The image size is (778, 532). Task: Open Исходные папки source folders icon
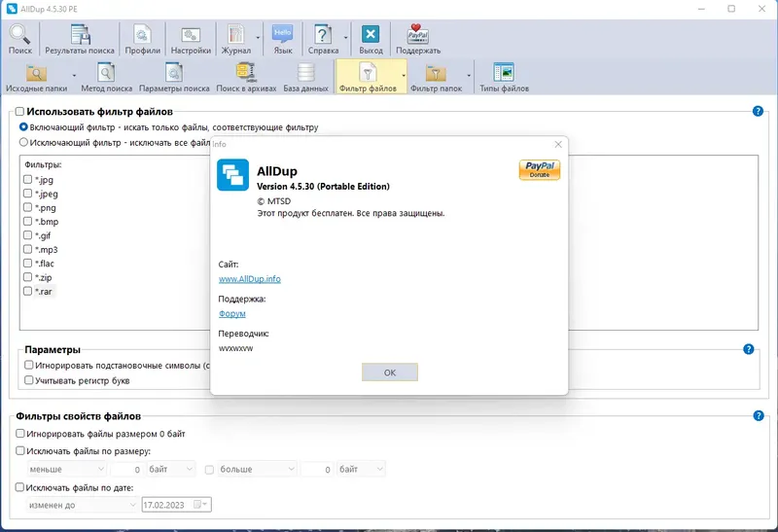(x=36, y=77)
